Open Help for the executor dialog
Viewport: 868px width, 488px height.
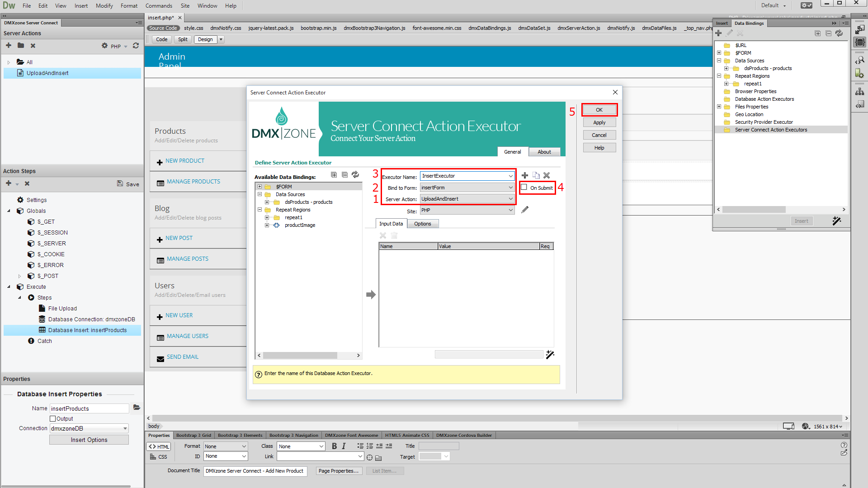point(599,148)
